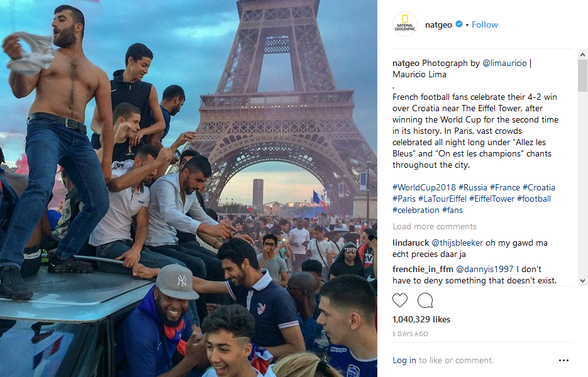Click the comment speech bubble icon
The image size is (588, 377).
click(x=425, y=300)
